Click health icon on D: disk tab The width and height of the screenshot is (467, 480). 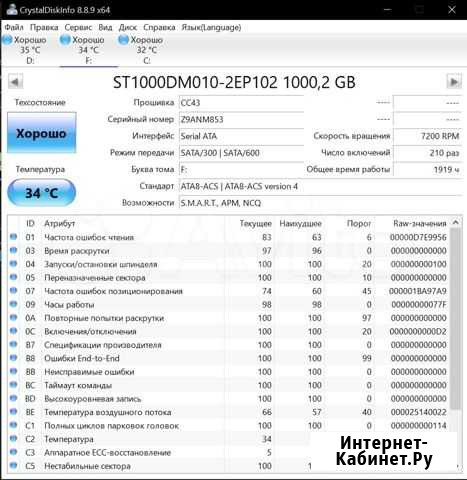pyautogui.click(x=7, y=40)
